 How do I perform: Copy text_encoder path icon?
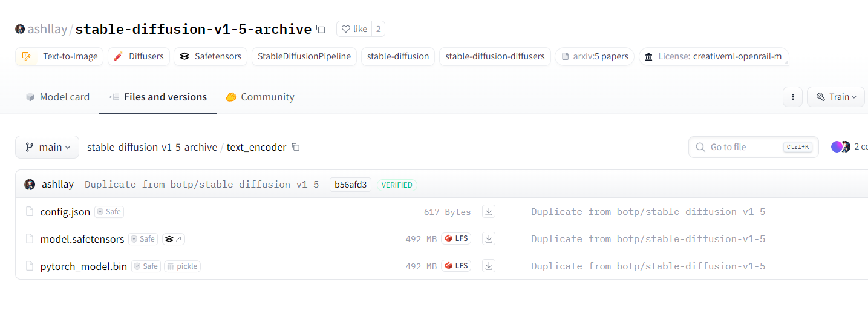[296, 147]
